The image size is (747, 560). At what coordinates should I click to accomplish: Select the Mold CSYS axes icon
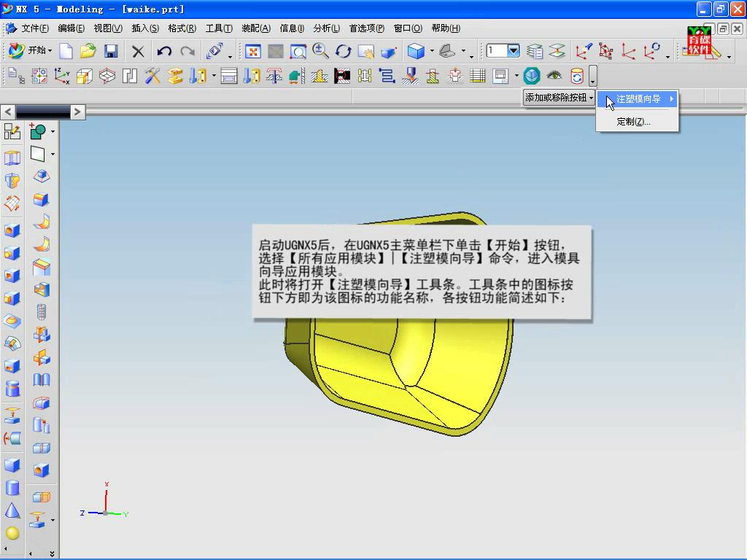[62, 76]
